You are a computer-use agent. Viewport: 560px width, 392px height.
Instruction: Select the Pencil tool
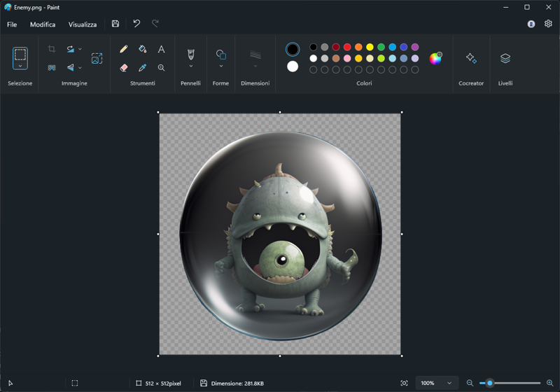click(124, 50)
